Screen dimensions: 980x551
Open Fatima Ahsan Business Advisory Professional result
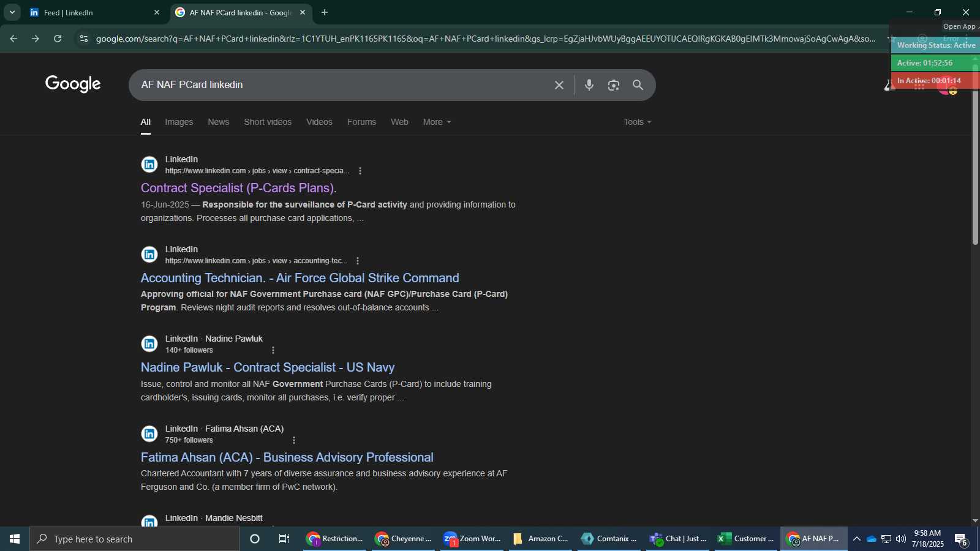287,457
